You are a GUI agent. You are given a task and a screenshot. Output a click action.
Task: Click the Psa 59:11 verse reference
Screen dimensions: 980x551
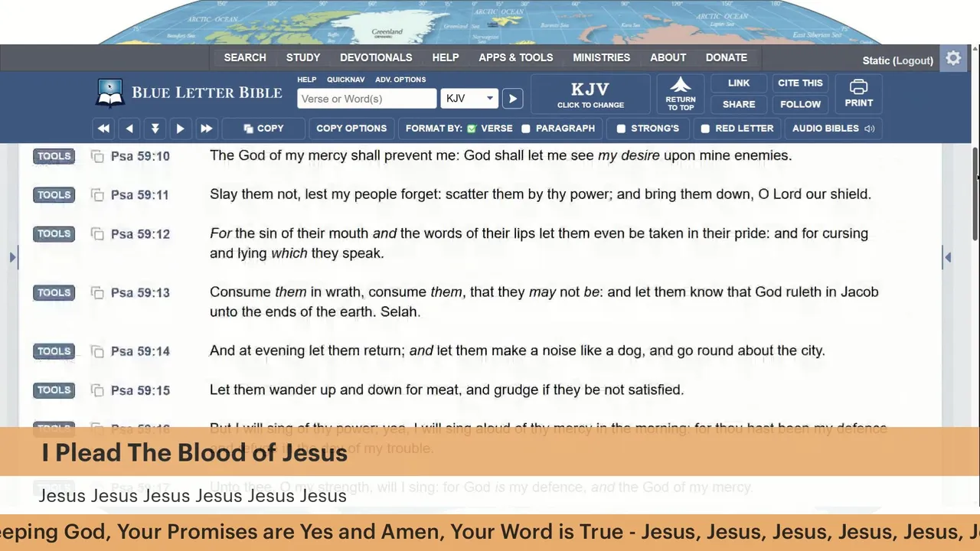point(140,195)
